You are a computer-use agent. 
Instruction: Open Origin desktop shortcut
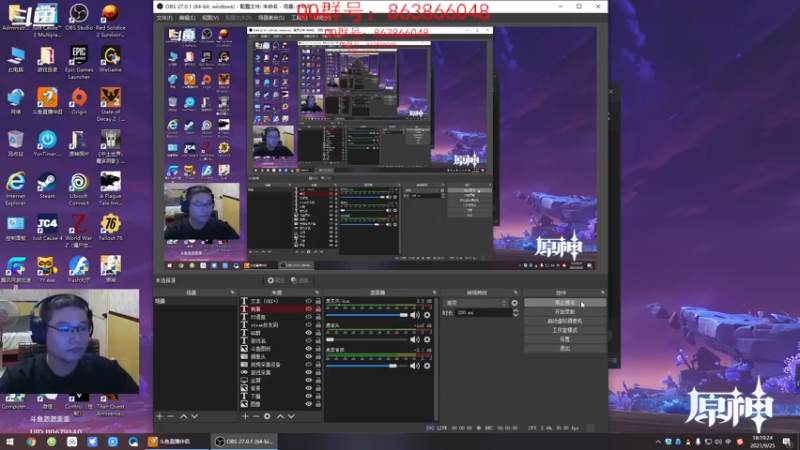click(x=79, y=101)
